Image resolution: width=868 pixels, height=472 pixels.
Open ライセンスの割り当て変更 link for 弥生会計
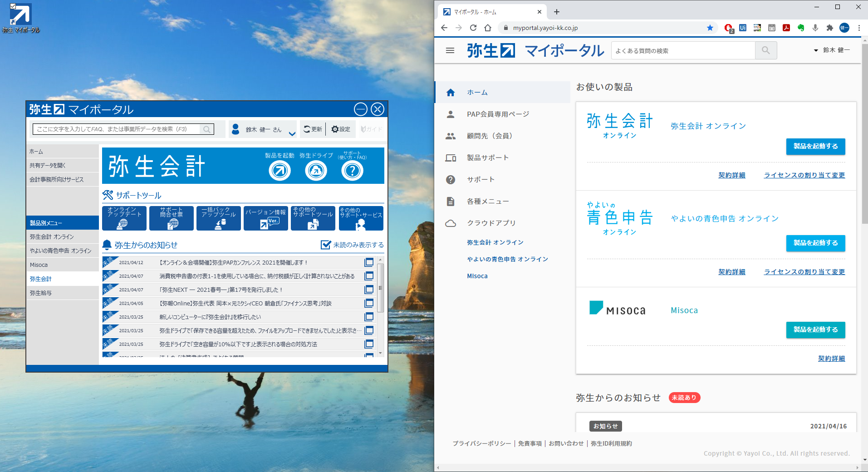point(804,175)
